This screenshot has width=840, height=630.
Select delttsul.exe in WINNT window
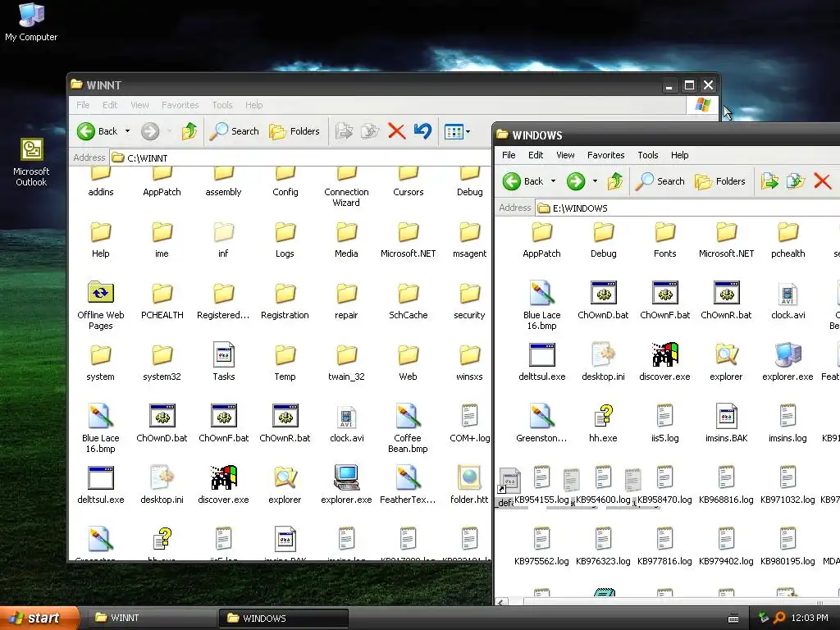click(x=101, y=484)
